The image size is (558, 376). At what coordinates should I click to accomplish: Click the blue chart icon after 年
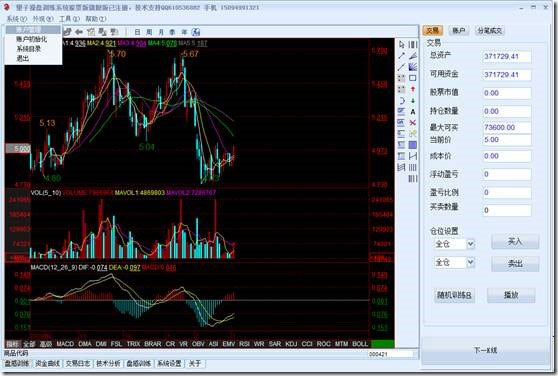pos(196,32)
